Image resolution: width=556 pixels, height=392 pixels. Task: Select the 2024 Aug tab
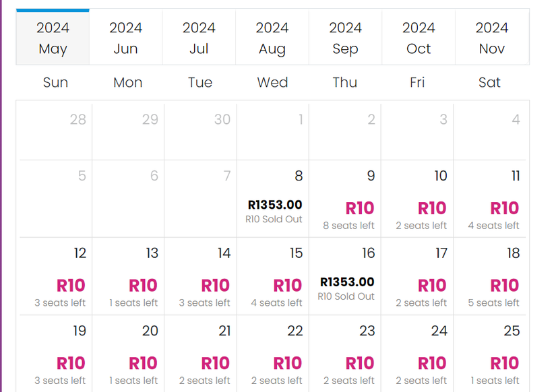click(x=272, y=38)
